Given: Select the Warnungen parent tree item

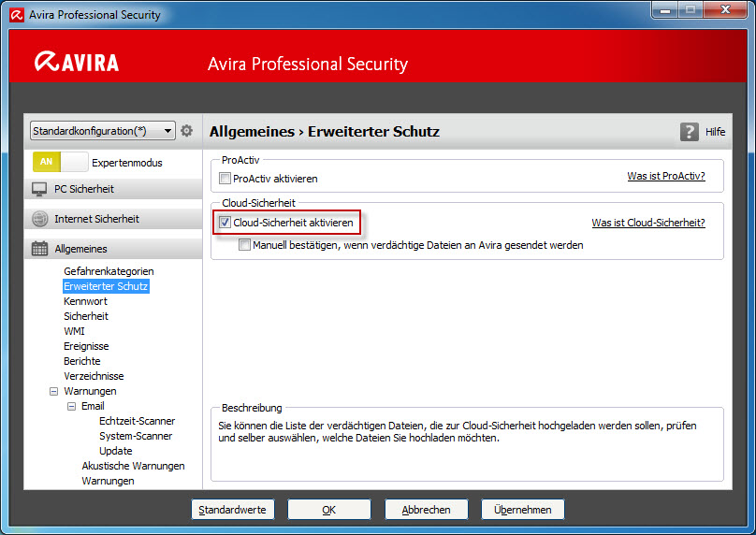Looking at the screenshot, I should click(90, 391).
